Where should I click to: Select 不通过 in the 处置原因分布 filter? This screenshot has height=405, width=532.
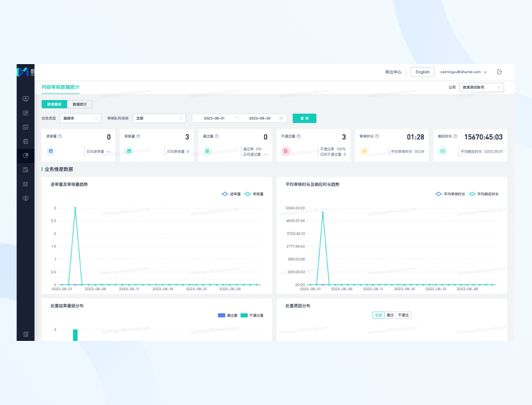pos(404,315)
